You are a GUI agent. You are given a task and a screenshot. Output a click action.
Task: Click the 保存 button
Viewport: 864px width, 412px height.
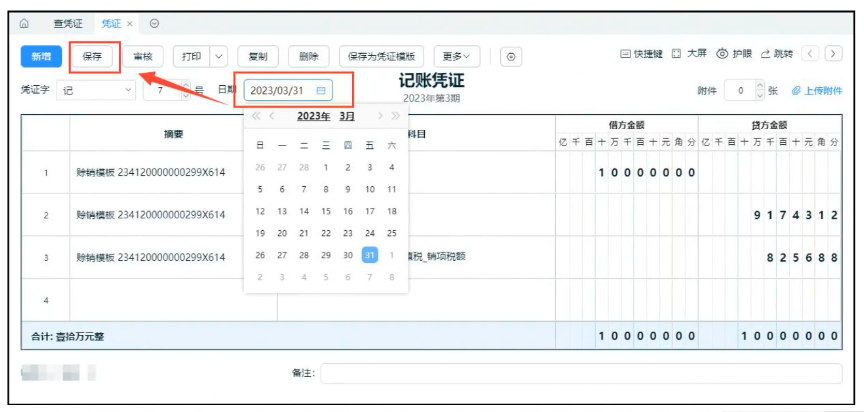pos(92,56)
